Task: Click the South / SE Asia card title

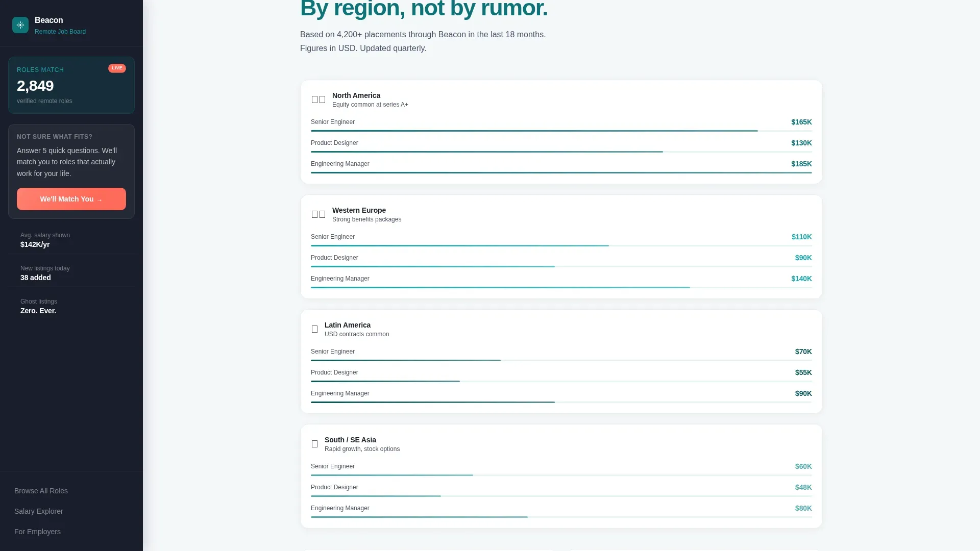Action: pyautogui.click(x=350, y=440)
